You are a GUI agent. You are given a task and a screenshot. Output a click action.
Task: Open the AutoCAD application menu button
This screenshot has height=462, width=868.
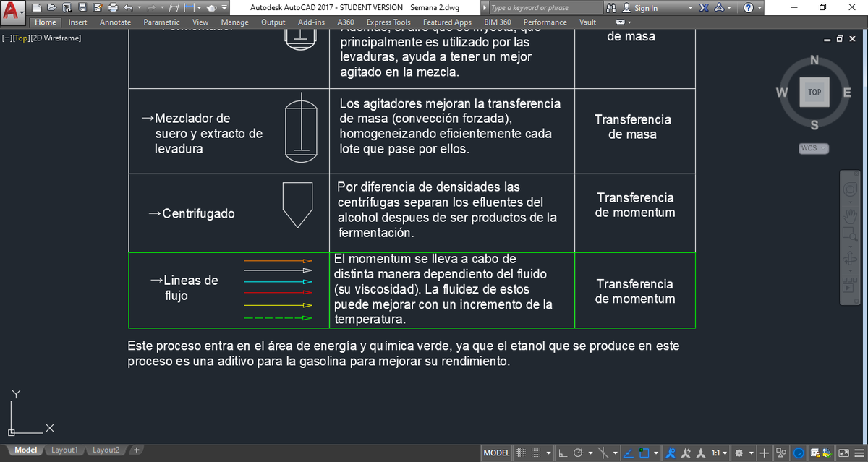point(12,10)
